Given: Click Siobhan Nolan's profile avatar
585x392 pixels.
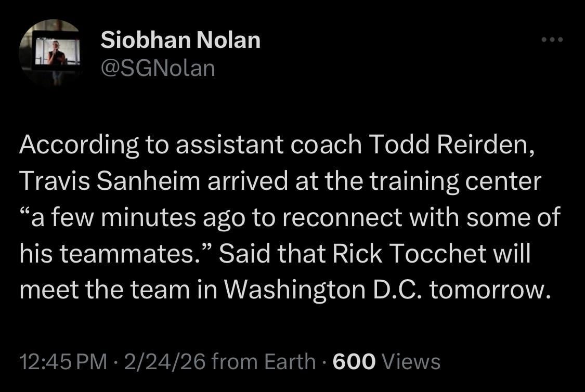Looking at the screenshot, I should point(50,53).
